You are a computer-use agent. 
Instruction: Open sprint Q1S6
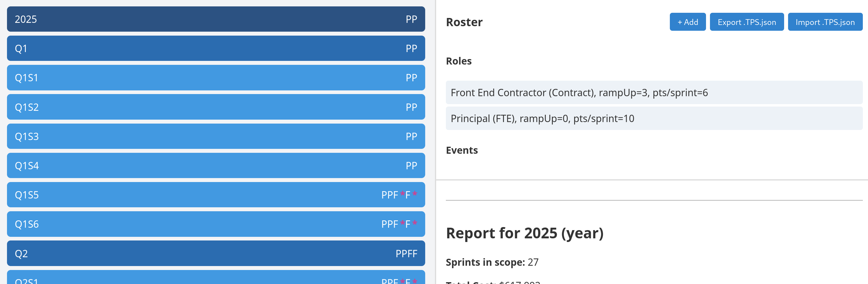pos(216,224)
